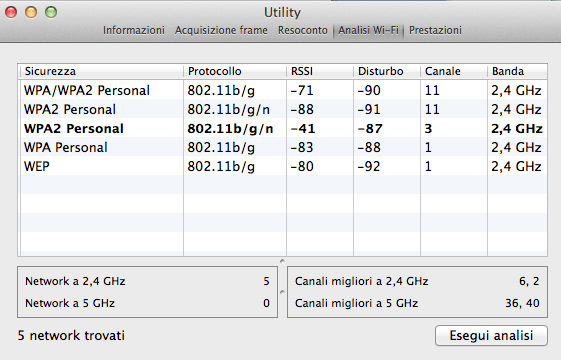561x360 pixels.
Task: Click the Disturbo column header
Action: (x=387, y=71)
